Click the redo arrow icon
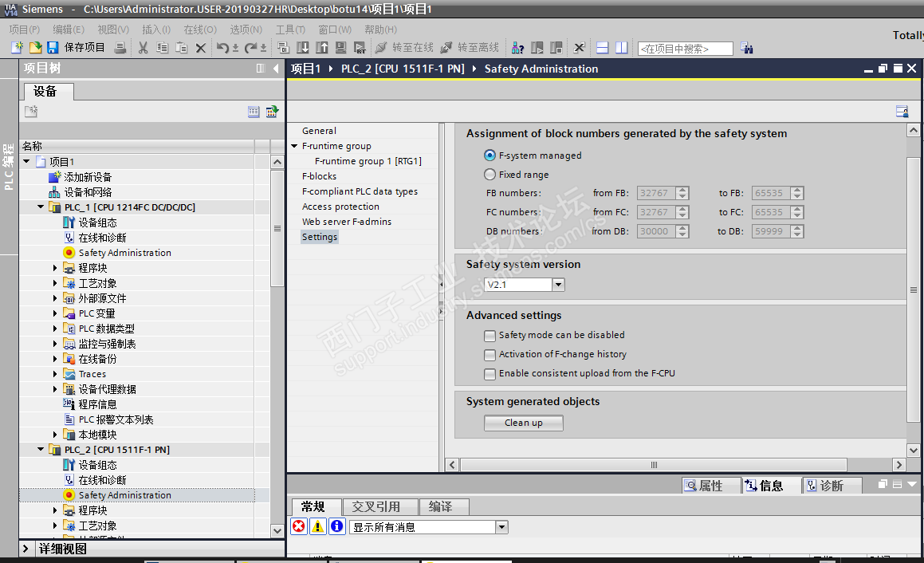The image size is (924, 563). click(251, 48)
